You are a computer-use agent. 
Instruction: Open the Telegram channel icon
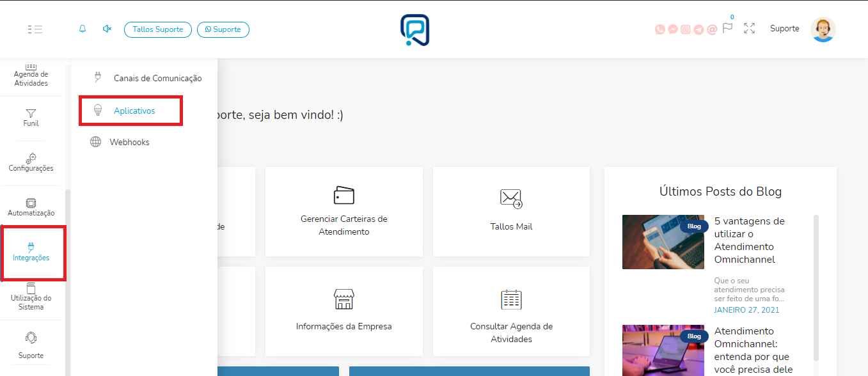[698, 29]
